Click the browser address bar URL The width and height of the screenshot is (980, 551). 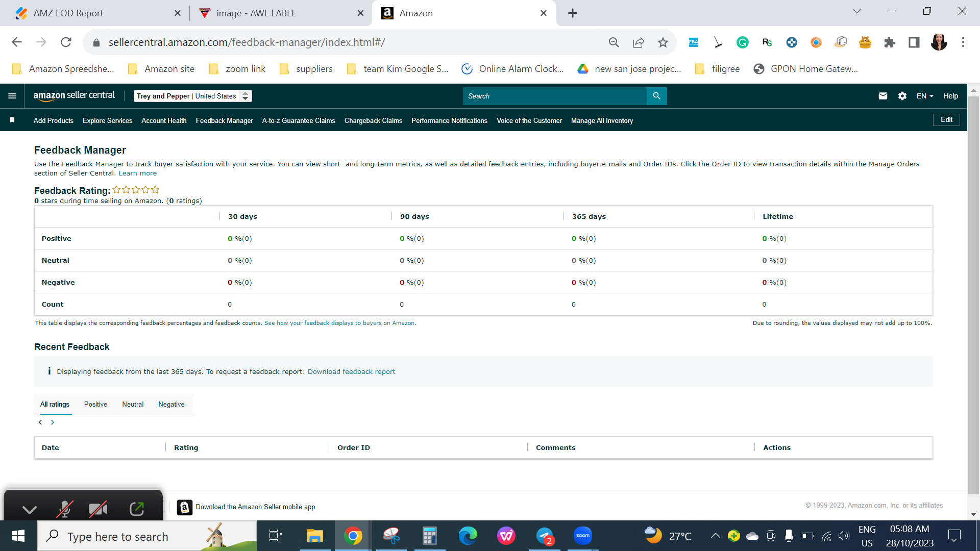point(247,42)
